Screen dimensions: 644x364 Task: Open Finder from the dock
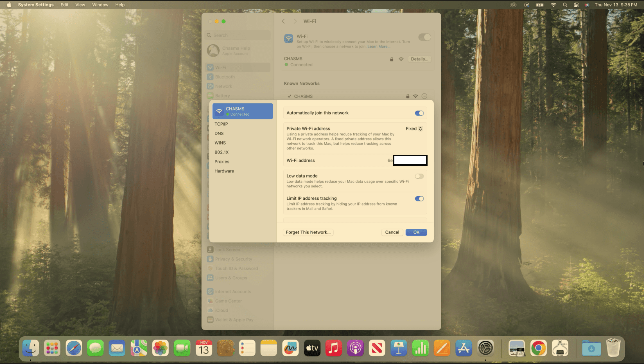pos(30,348)
